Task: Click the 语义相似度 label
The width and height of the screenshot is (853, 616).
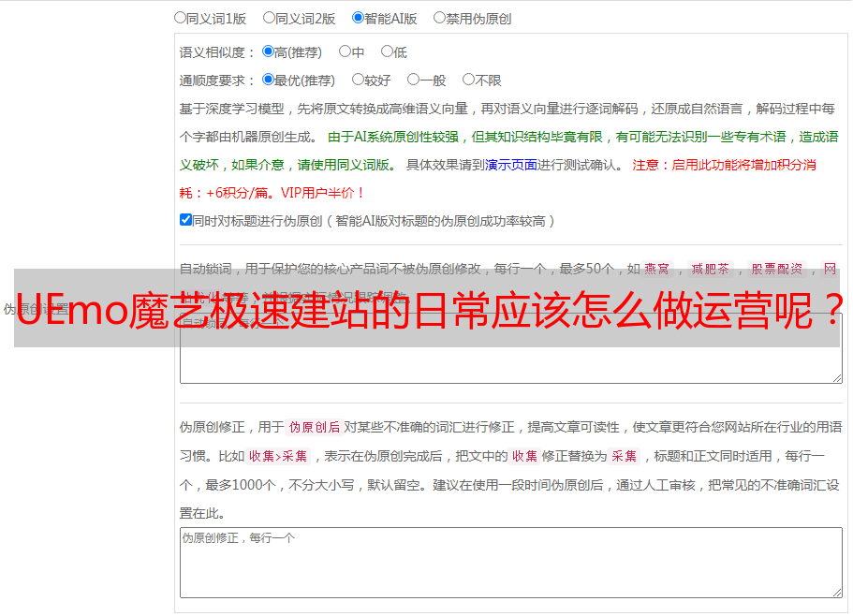Action: point(217,52)
